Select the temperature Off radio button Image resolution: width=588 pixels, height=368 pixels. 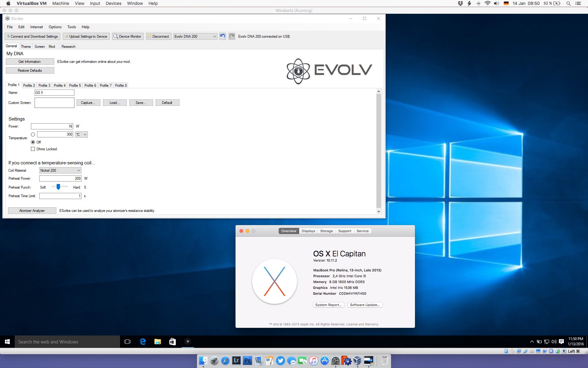33,142
